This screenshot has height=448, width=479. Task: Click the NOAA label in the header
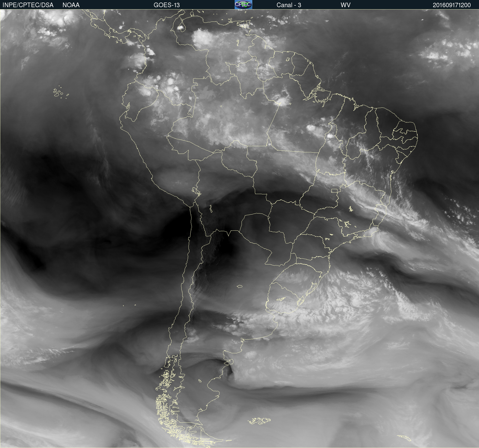pyautogui.click(x=71, y=5)
